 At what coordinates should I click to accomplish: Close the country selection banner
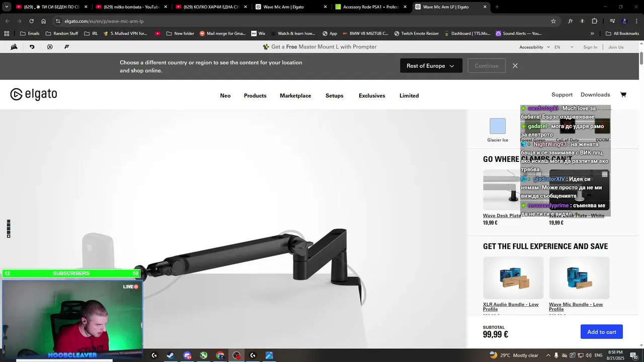click(515, 66)
